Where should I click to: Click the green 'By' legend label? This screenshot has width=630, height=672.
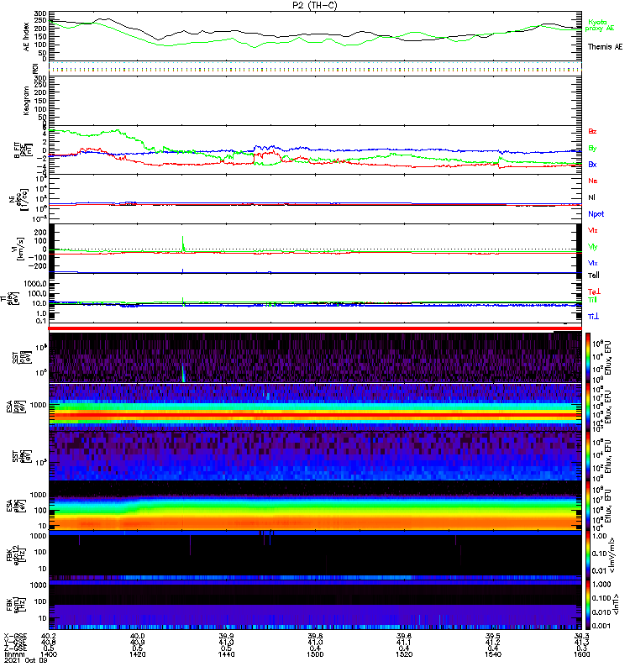click(593, 149)
